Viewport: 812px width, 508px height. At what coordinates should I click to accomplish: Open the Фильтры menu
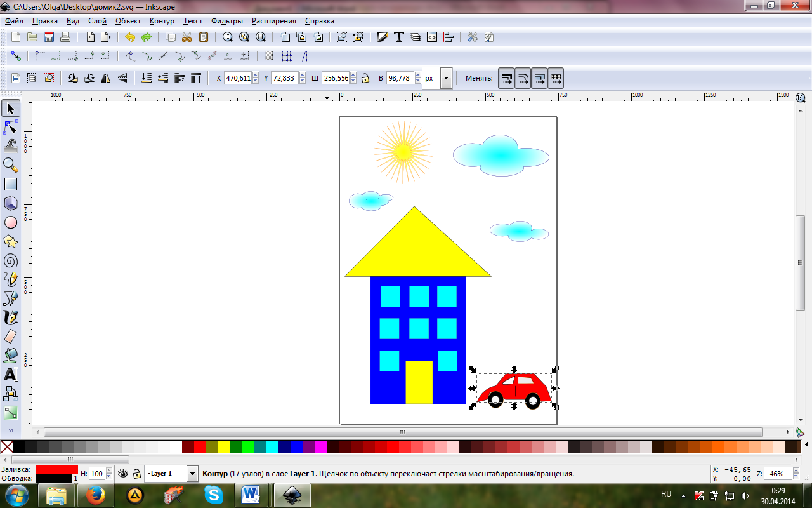click(226, 21)
